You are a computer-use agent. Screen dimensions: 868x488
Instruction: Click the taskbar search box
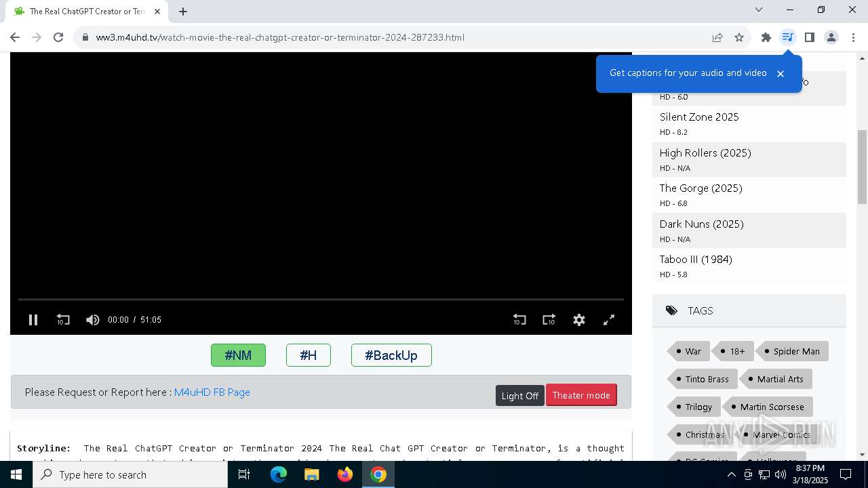130,474
